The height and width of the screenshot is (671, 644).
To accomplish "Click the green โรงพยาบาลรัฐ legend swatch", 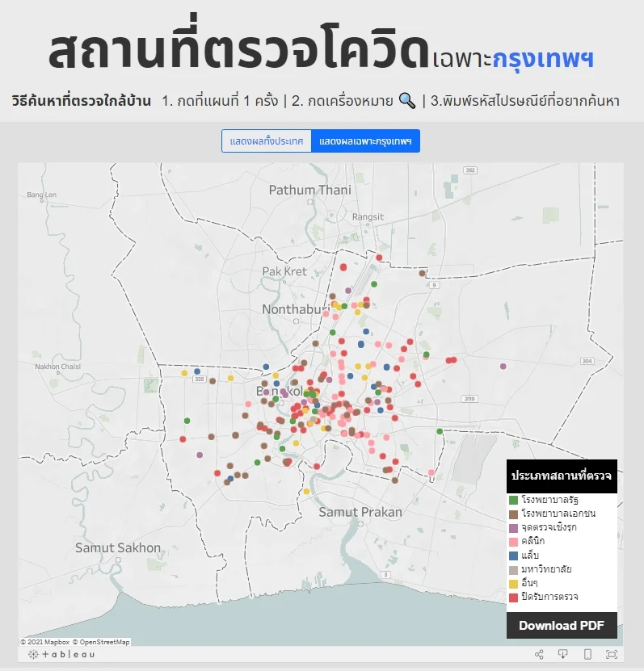I will (x=513, y=500).
